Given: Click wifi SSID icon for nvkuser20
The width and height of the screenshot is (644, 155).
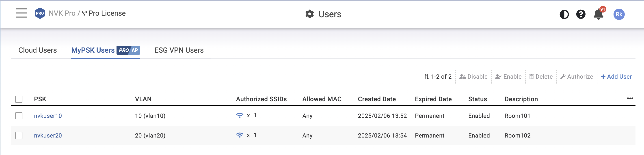Looking at the screenshot, I should pyautogui.click(x=240, y=135).
